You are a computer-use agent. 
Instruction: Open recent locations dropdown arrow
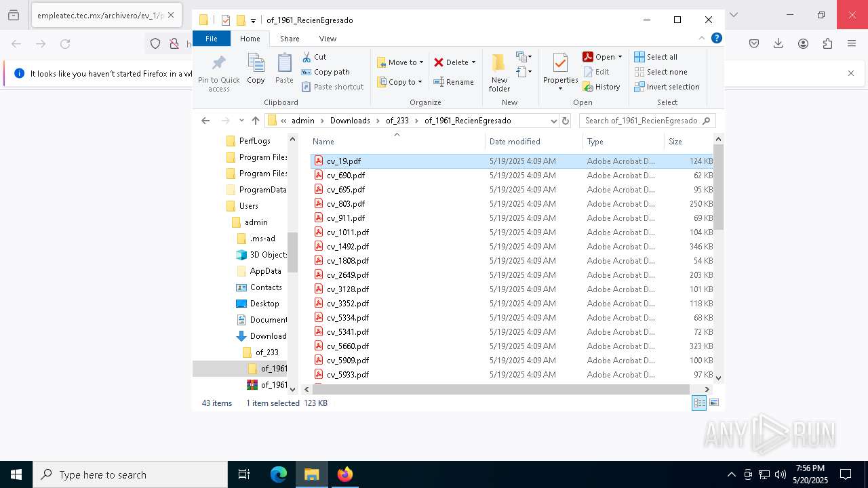click(241, 121)
